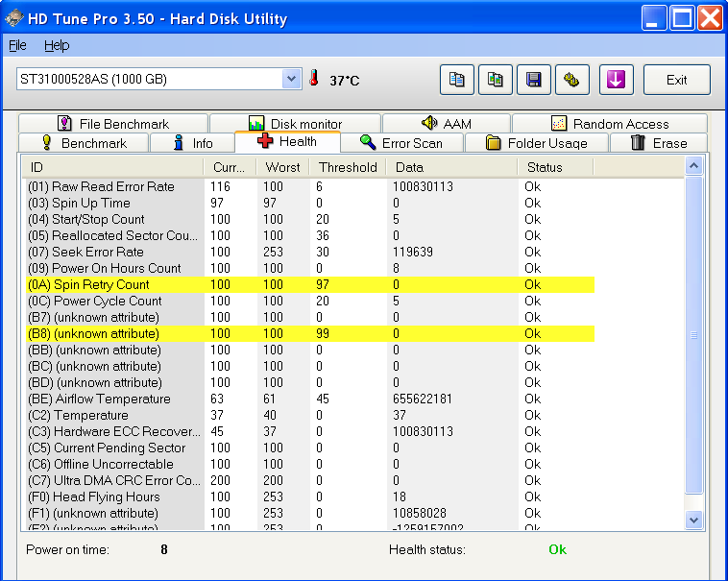Open the File menu
Viewport: 728px width, 581px height.
[17, 45]
